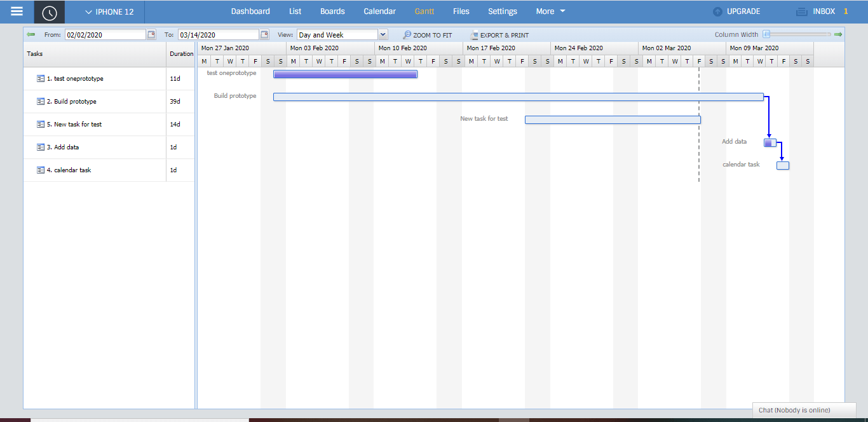Image resolution: width=868 pixels, height=422 pixels.
Task: Click the ZOOM TO FIT button
Action: click(x=428, y=35)
